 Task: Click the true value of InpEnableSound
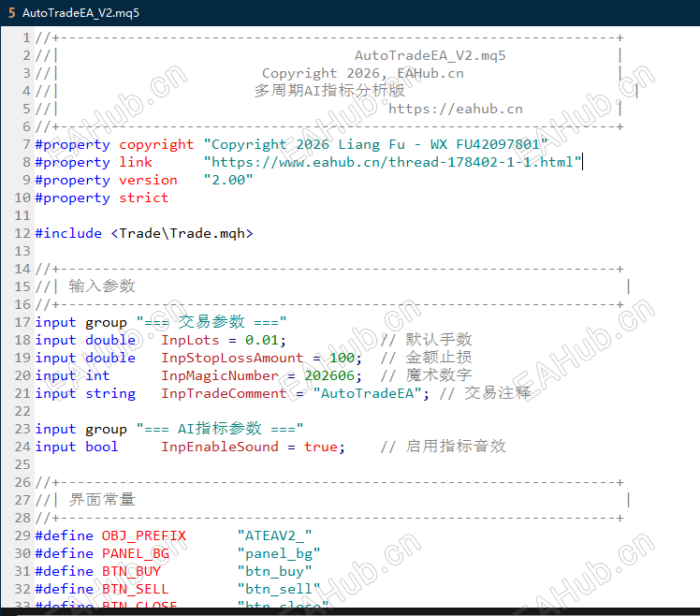coord(321,447)
